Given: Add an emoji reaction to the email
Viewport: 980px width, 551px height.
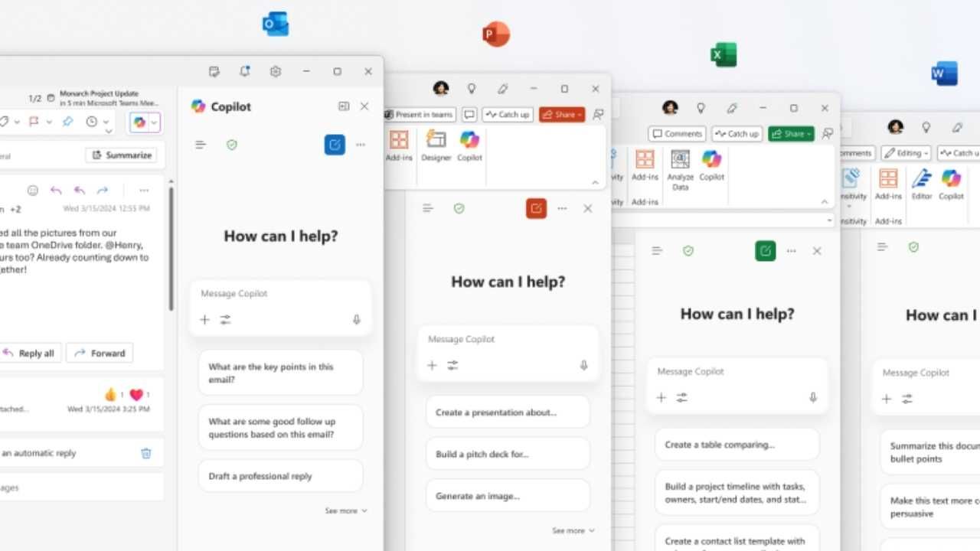Looking at the screenshot, I should [x=32, y=191].
